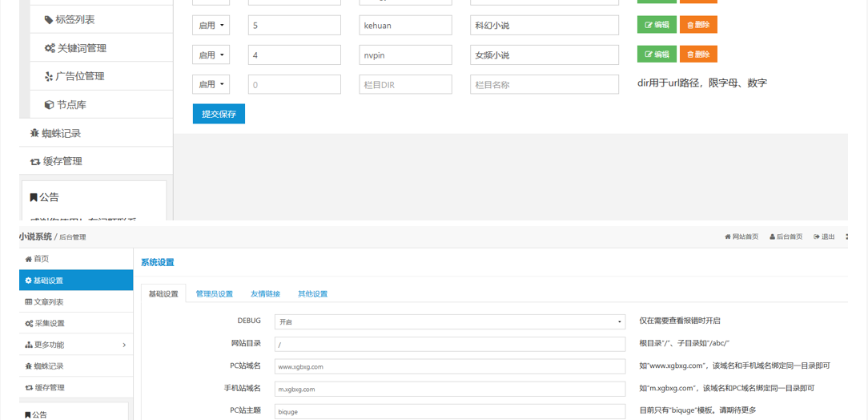
Task: Expand 更多功能 submenu chevron
Action: (124, 345)
